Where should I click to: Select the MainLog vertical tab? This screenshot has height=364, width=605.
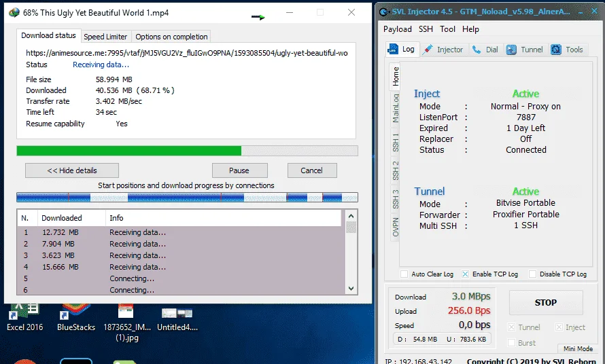396,109
